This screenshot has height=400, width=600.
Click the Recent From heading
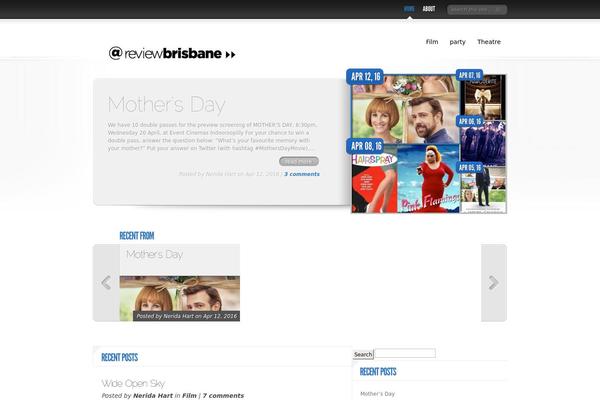137,236
